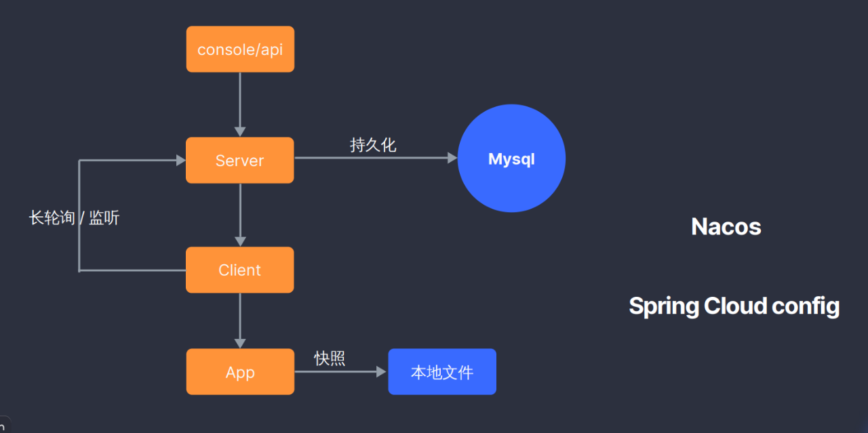Click the 快照 label text
This screenshot has width=868, height=433.
[330, 358]
